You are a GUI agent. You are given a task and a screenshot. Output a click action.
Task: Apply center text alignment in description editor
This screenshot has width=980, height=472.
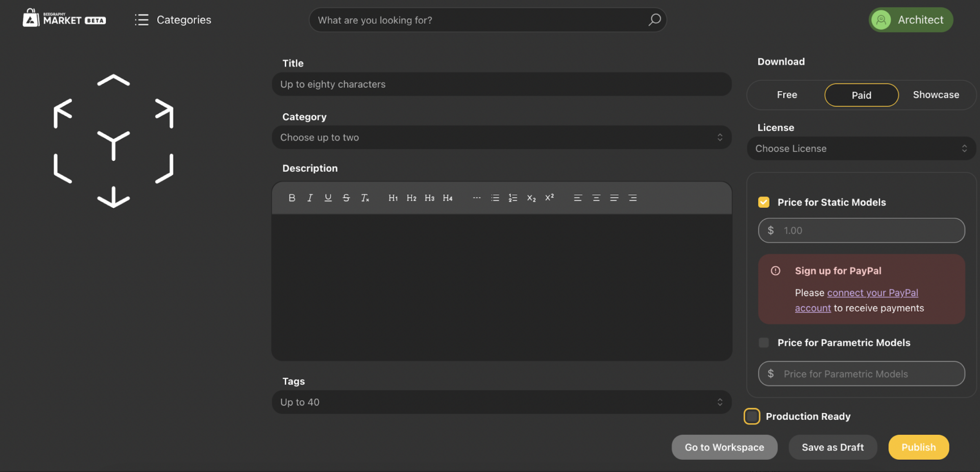tap(596, 198)
